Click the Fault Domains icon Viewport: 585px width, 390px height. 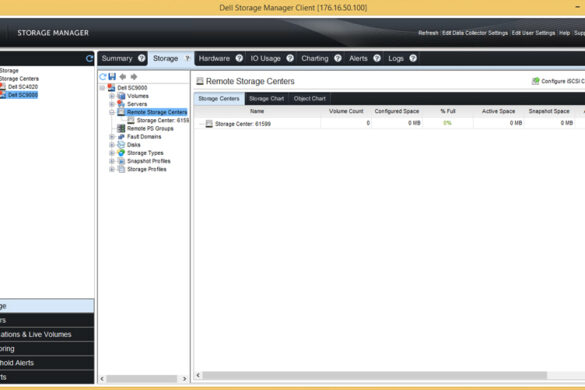121,137
